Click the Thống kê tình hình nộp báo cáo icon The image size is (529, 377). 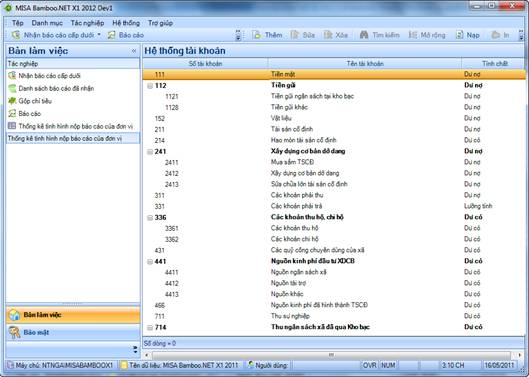[x=12, y=126]
